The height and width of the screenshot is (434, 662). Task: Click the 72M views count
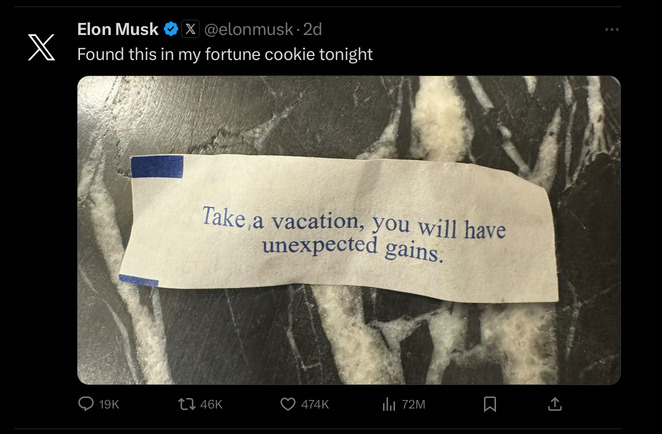(413, 404)
